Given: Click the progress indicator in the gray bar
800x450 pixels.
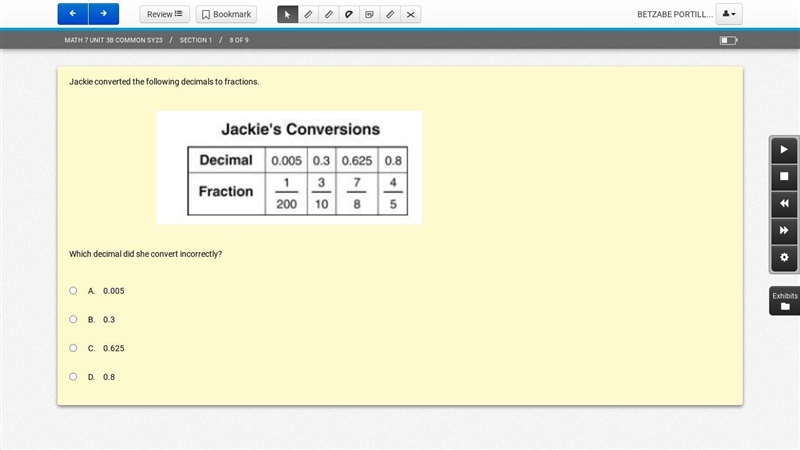Looking at the screenshot, I should (729, 40).
